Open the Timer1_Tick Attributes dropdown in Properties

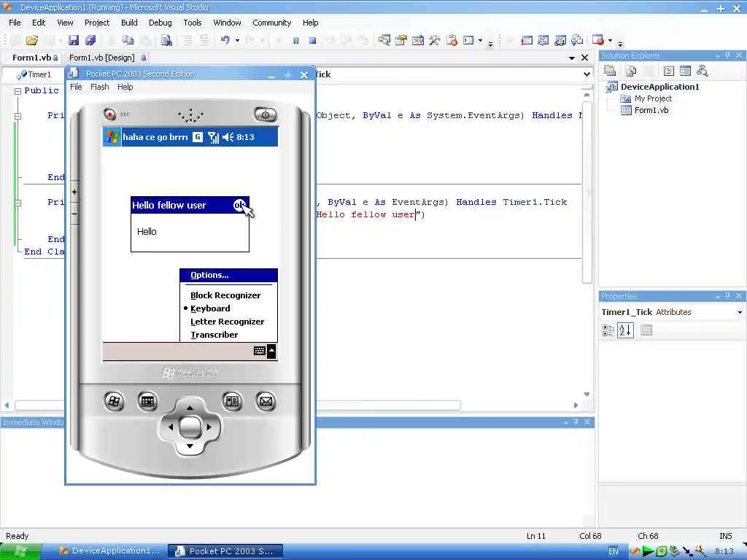[x=740, y=312]
